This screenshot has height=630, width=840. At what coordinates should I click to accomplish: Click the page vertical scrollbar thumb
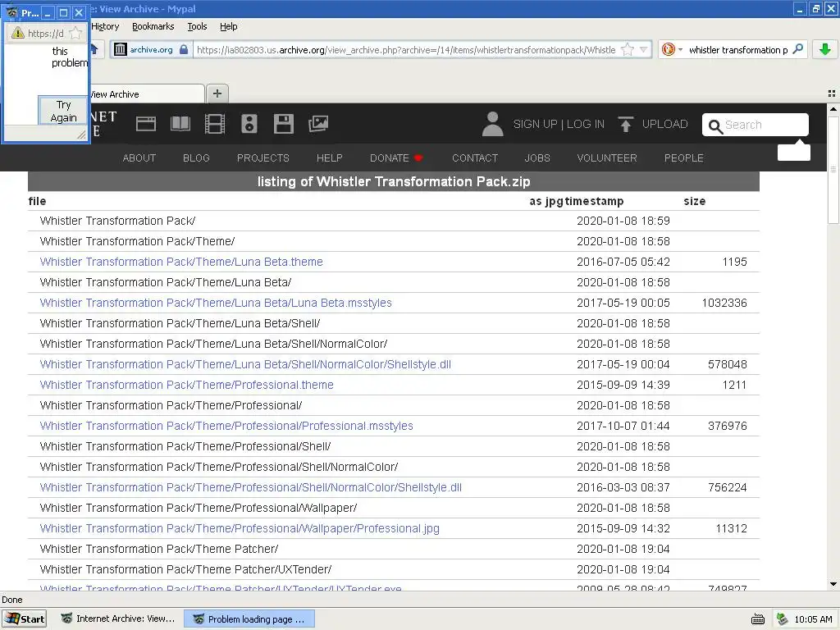(x=833, y=169)
